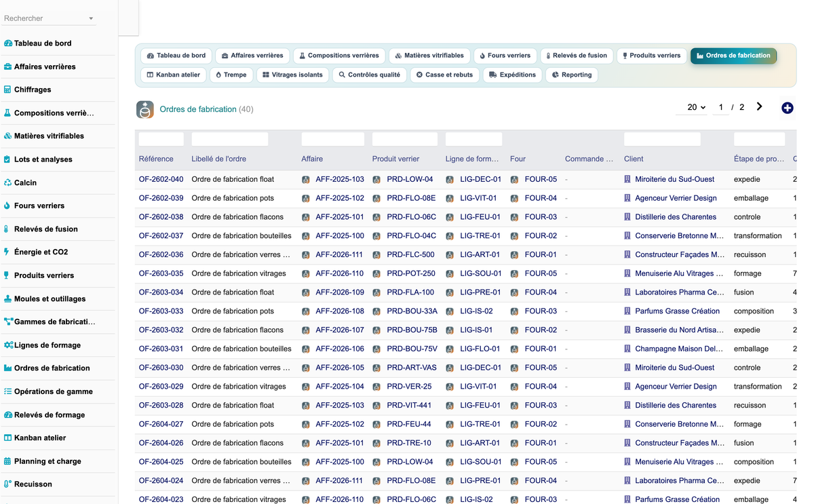Open line LIG-SOU-01 in row OF-2603-035
The height and width of the screenshot is (504, 814).
480,274
